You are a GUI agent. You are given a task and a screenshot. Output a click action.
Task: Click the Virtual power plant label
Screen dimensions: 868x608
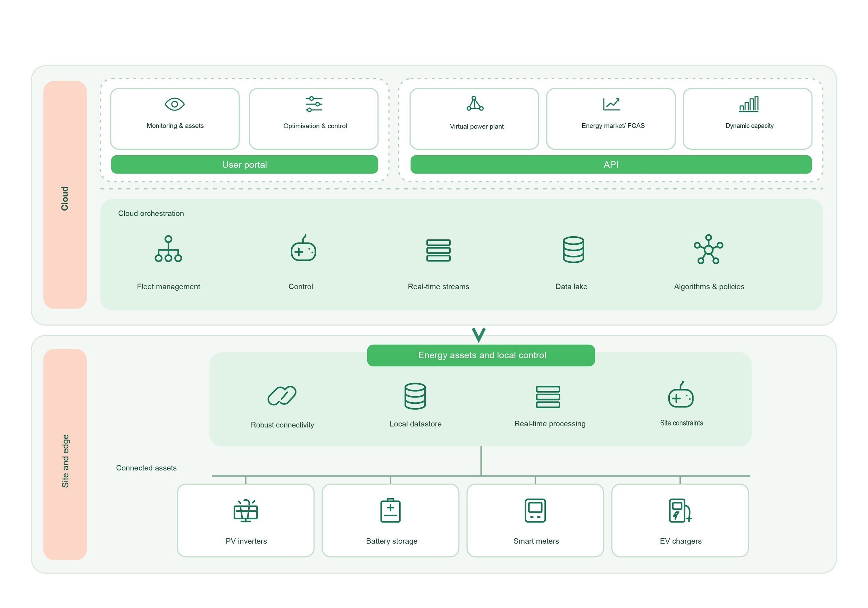click(477, 126)
